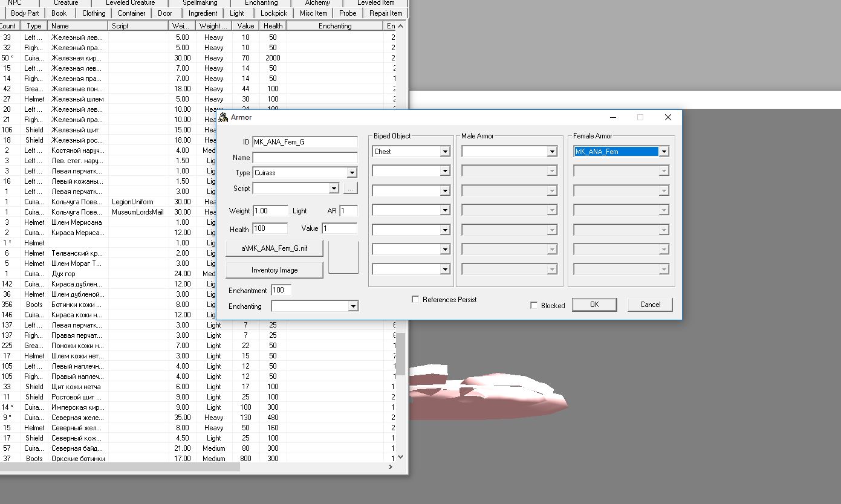Image resolution: width=841 pixels, height=504 pixels.
Task: Click the Inventory Image button
Action: pyautogui.click(x=274, y=270)
